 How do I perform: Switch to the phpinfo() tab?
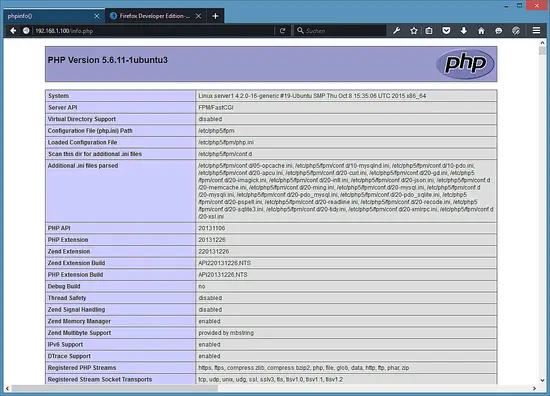(54, 16)
